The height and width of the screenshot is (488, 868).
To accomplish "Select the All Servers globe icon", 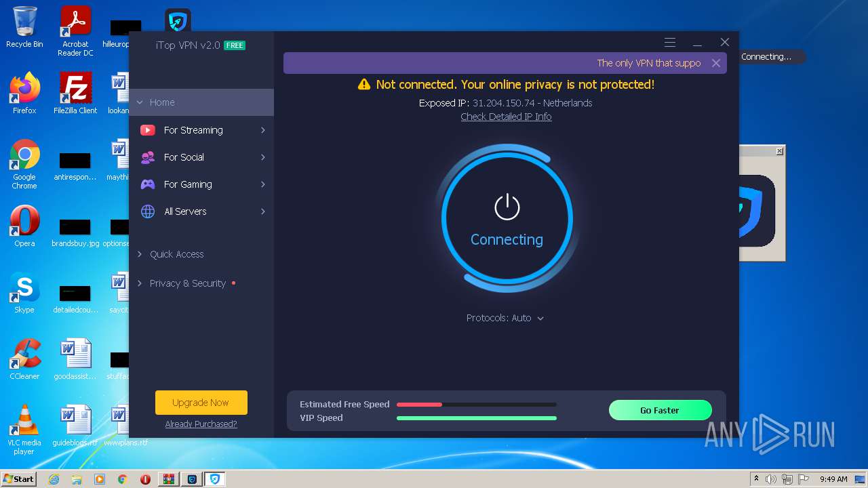I will click(x=148, y=211).
